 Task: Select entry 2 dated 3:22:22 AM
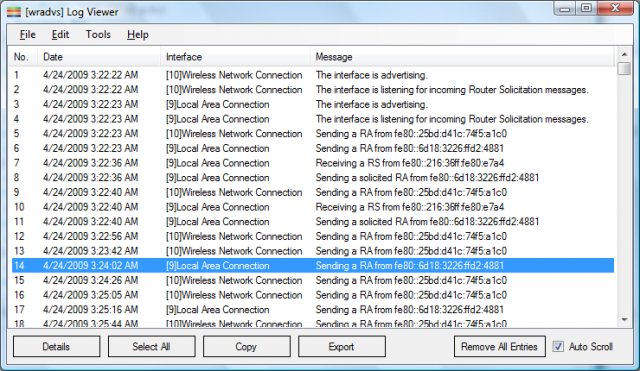(x=313, y=90)
